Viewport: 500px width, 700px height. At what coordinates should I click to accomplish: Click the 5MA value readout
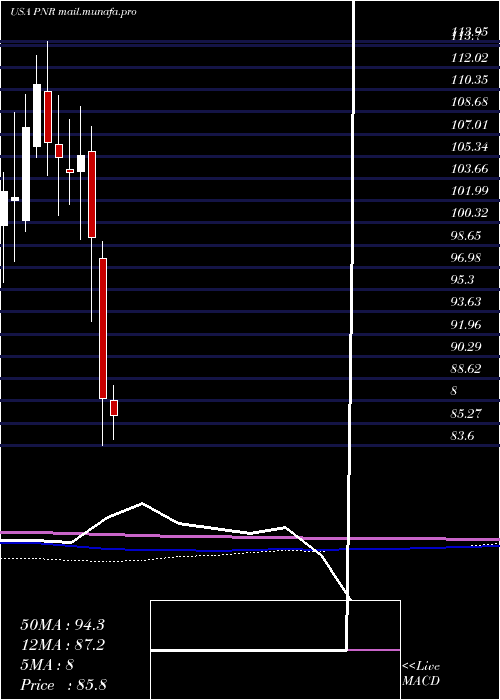click(47, 665)
